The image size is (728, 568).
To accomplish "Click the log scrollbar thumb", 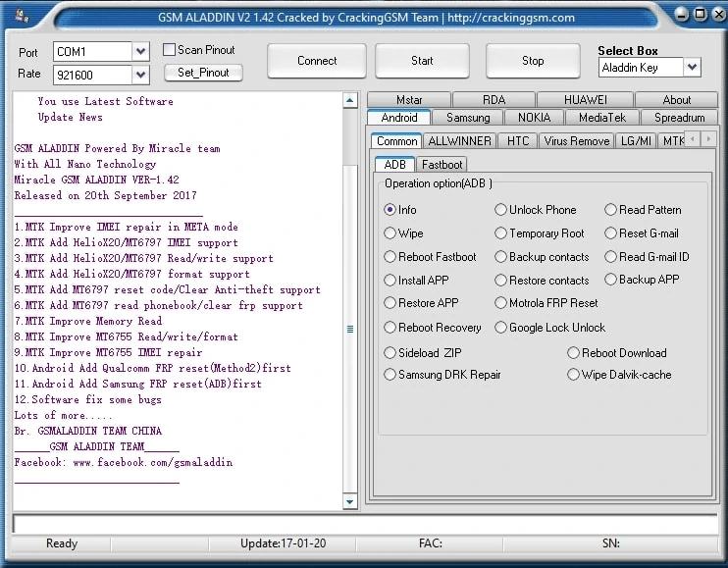I will tap(350, 329).
